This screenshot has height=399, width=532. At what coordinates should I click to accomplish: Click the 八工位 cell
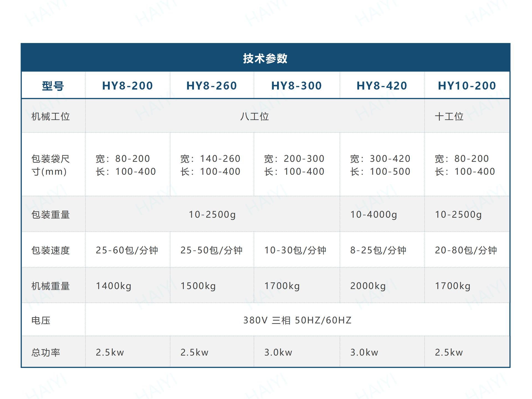254,116
